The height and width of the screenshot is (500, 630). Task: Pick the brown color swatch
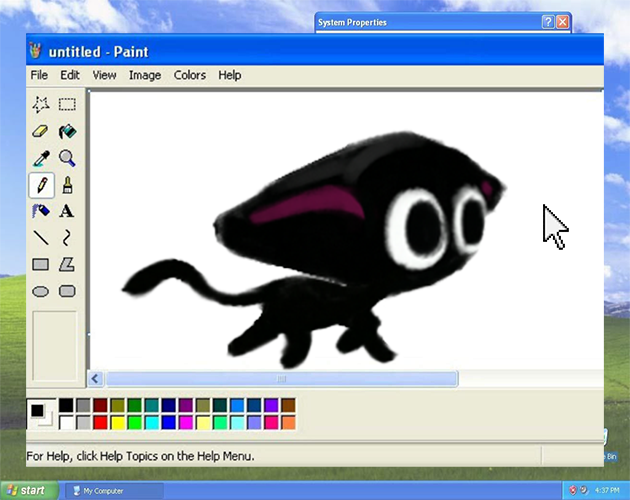coord(288,405)
